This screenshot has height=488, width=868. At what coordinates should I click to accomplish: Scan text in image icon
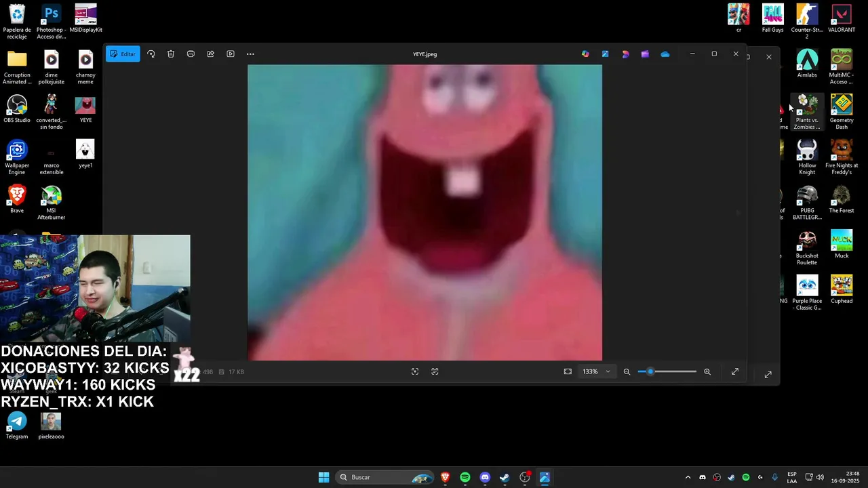[435, 371]
